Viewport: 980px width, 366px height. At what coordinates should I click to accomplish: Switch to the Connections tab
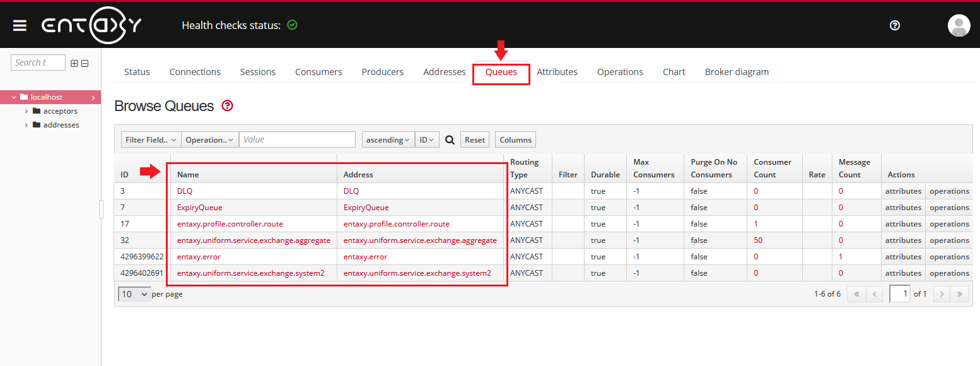pyautogui.click(x=195, y=72)
